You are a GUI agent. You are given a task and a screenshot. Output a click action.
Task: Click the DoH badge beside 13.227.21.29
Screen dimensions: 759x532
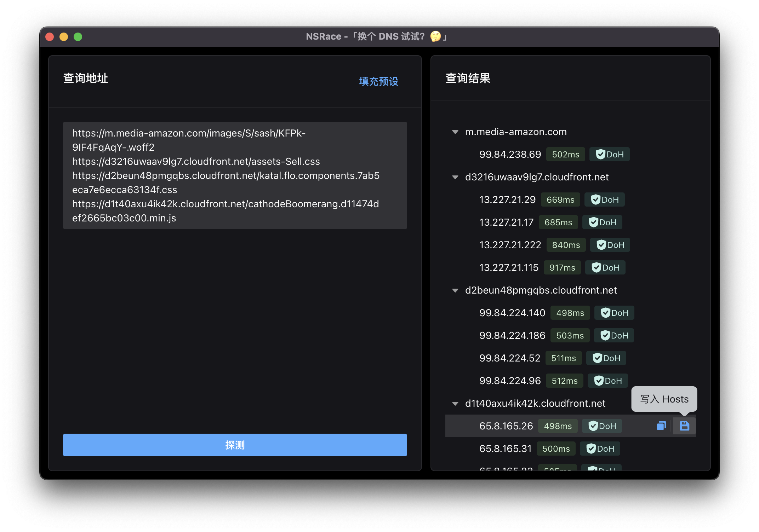click(x=604, y=199)
